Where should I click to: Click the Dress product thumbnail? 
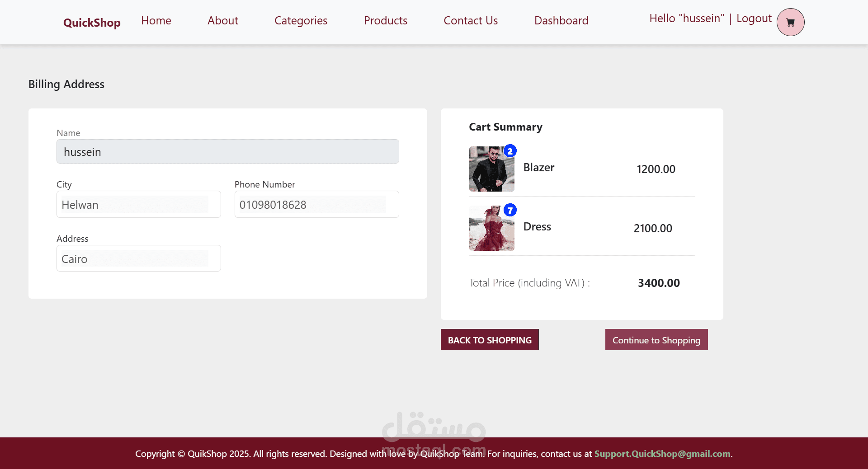[491, 229]
